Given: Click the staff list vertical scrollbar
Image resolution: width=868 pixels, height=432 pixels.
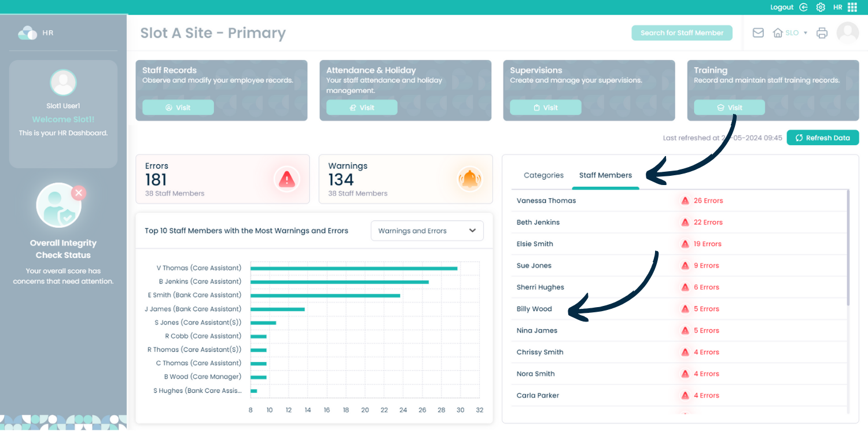Looking at the screenshot, I should [x=848, y=248].
